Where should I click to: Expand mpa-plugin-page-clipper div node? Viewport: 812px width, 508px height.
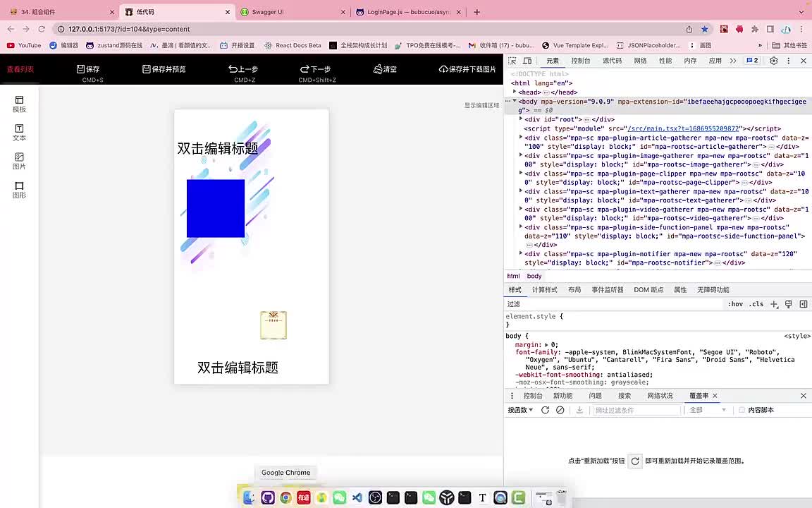pyautogui.click(x=521, y=173)
